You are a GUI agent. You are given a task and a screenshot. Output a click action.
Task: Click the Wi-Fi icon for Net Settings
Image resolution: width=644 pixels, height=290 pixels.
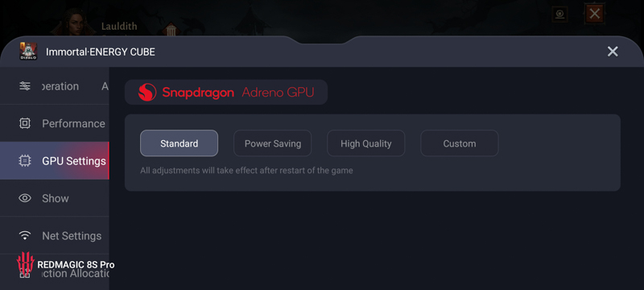25,235
